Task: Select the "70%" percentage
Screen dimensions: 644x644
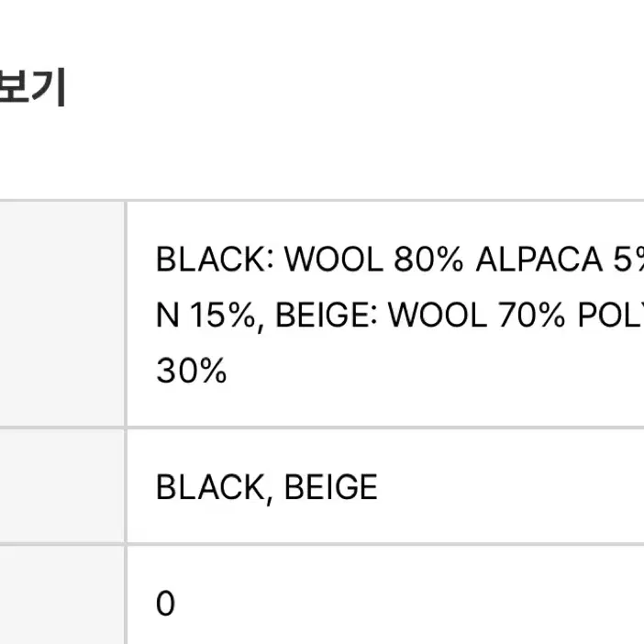Action: [531, 316]
